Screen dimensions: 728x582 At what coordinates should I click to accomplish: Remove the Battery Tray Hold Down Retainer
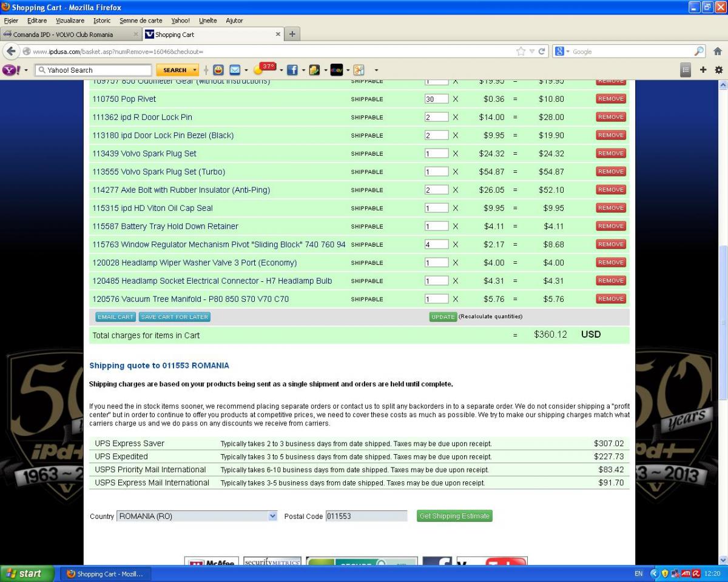pyautogui.click(x=611, y=226)
